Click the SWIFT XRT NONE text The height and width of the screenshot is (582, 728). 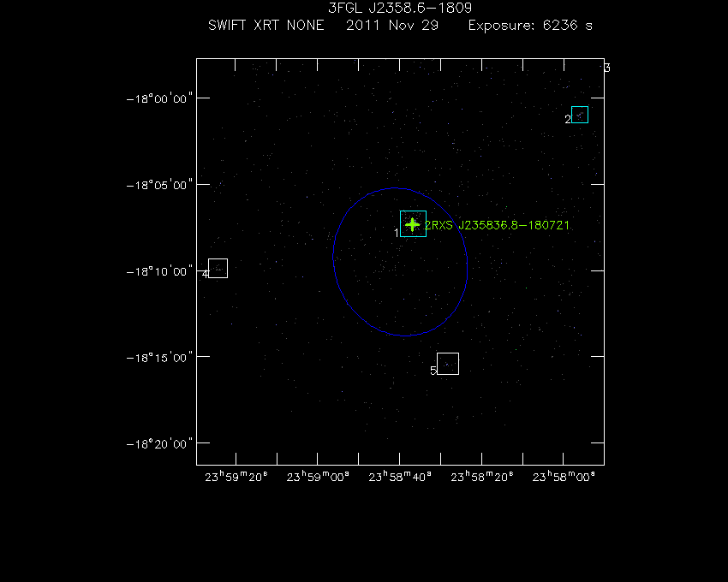tap(266, 25)
